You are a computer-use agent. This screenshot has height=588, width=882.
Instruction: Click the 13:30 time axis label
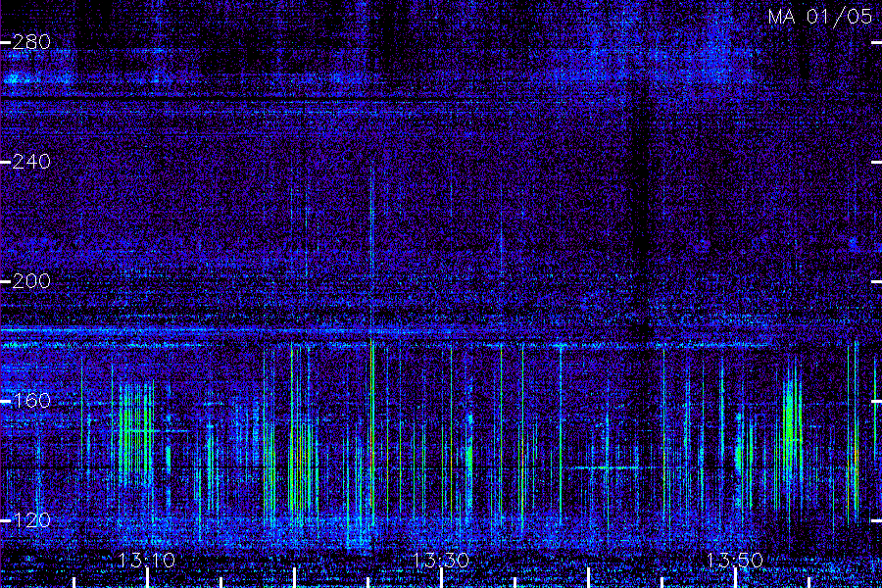(441, 561)
